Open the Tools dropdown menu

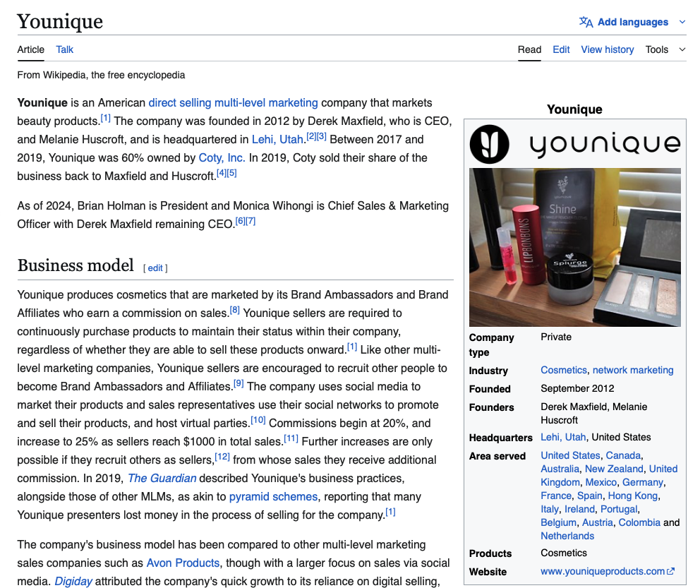[665, 49]
